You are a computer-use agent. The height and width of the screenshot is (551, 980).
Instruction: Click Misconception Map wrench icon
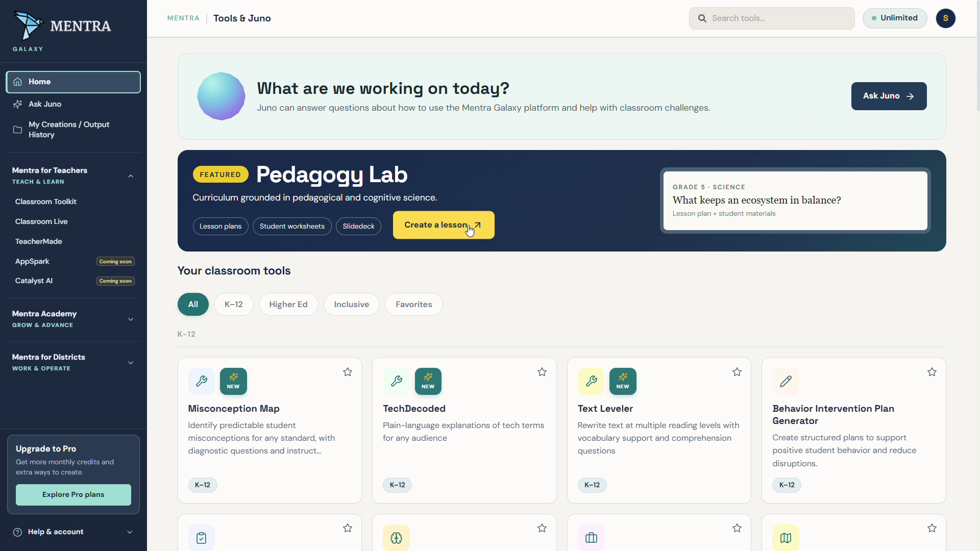(202, 381)
